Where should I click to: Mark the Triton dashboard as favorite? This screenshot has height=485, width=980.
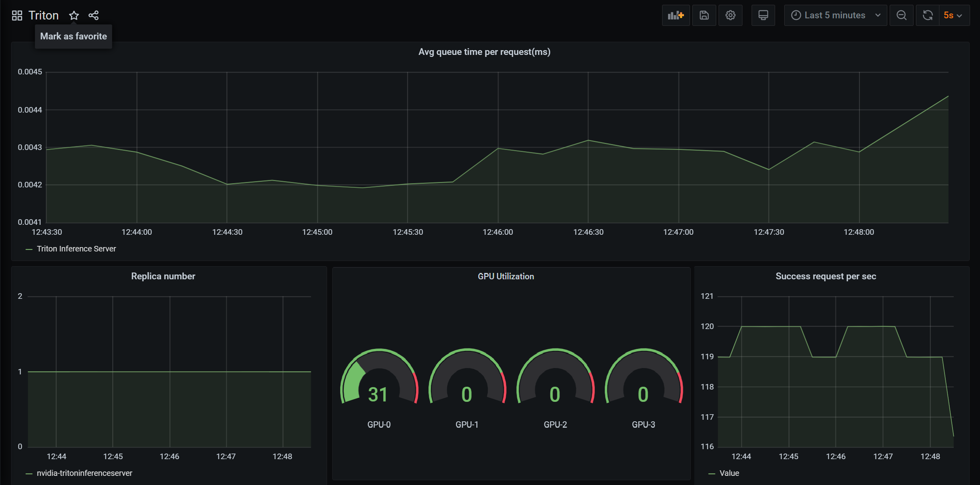pyautogui.click(x=74, y=16)
